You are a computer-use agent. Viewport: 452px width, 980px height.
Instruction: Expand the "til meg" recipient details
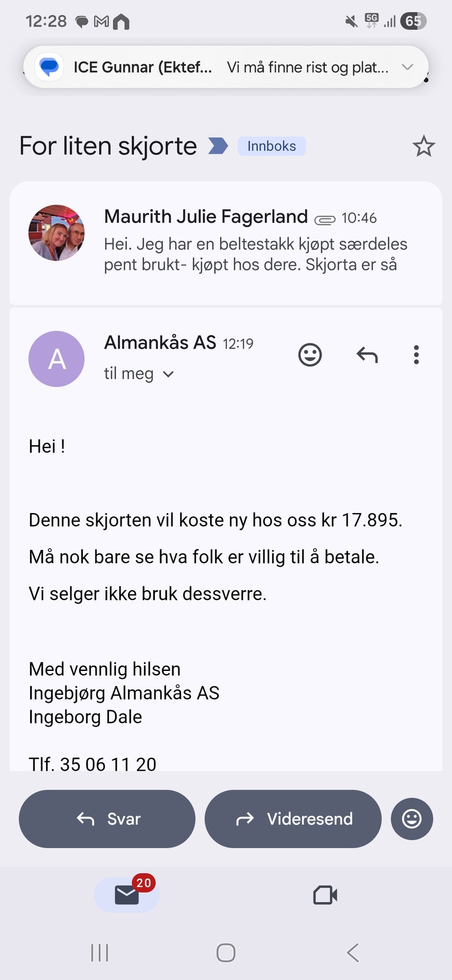coord(139,374)
